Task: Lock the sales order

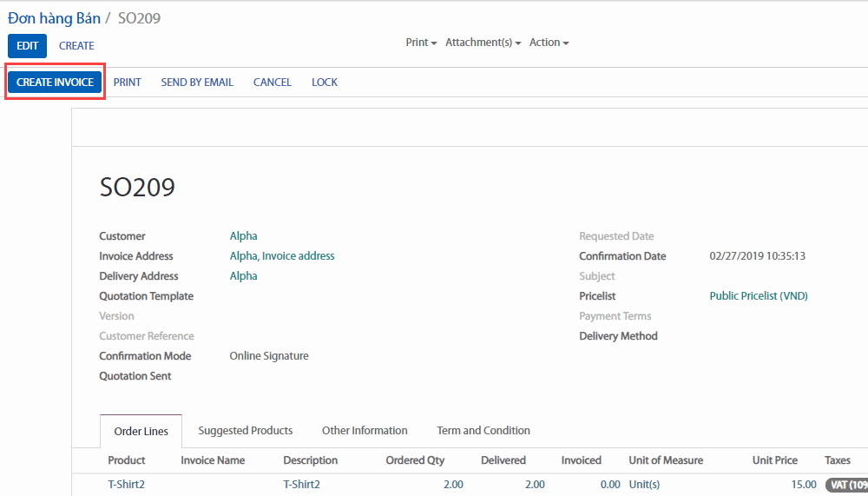Action: 325,83
